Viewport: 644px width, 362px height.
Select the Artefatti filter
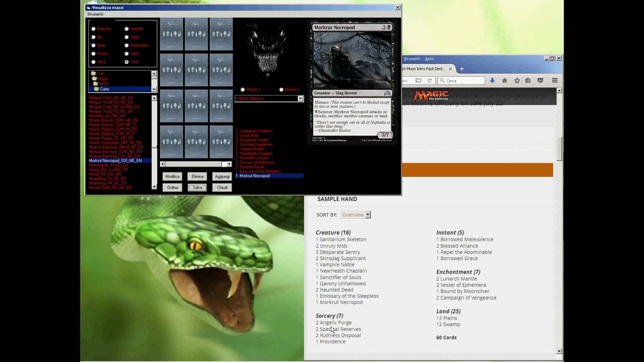[126, 29]
